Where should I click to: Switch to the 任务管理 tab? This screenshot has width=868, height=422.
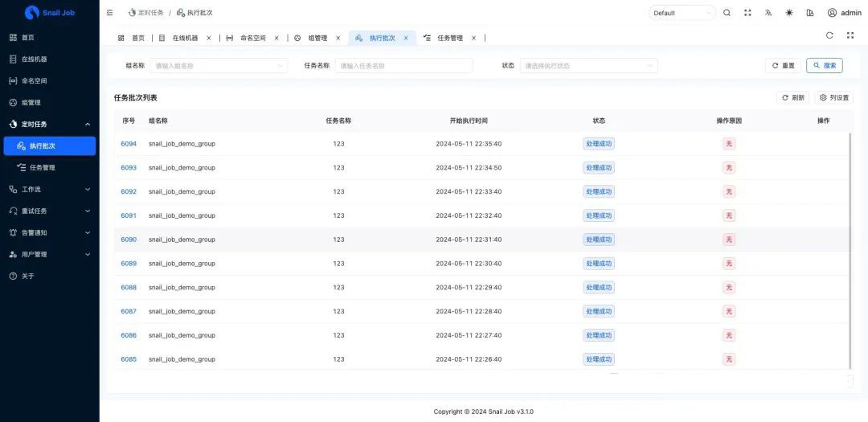click(450, 38)
